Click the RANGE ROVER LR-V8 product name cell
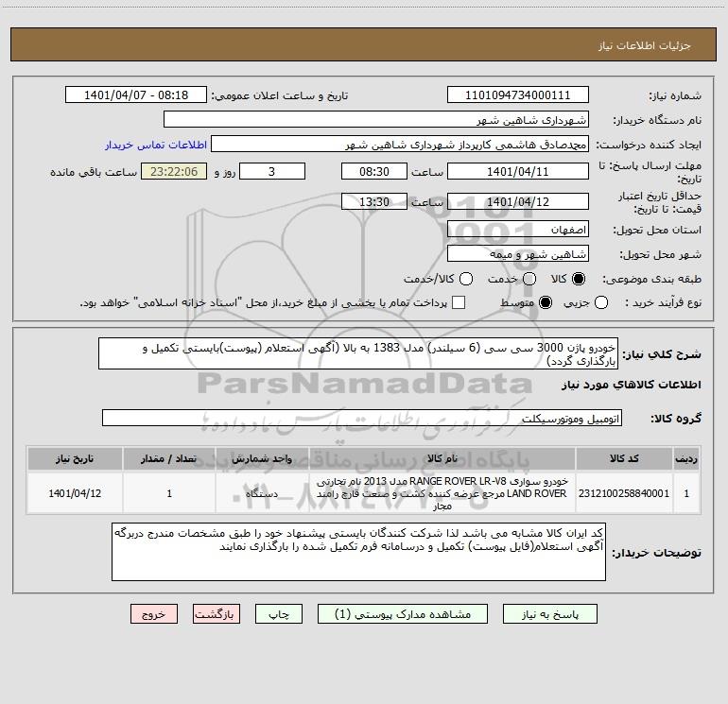728x704 pixels. click(442, 493)
